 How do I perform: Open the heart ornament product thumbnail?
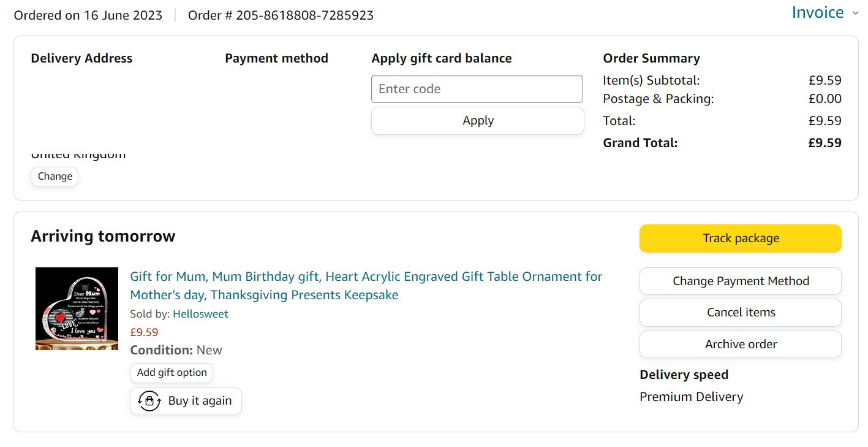tap(77, 309)
